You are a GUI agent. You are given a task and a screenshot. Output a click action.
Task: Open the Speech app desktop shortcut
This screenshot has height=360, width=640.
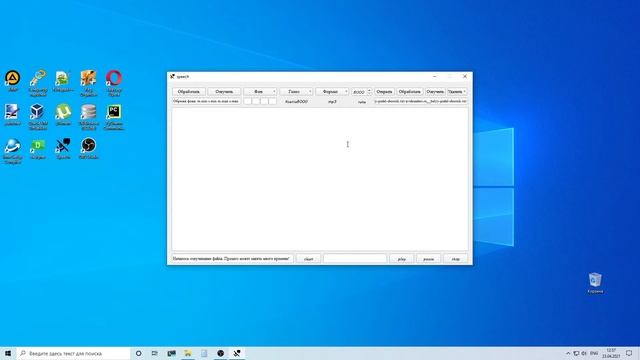[63, 149]
